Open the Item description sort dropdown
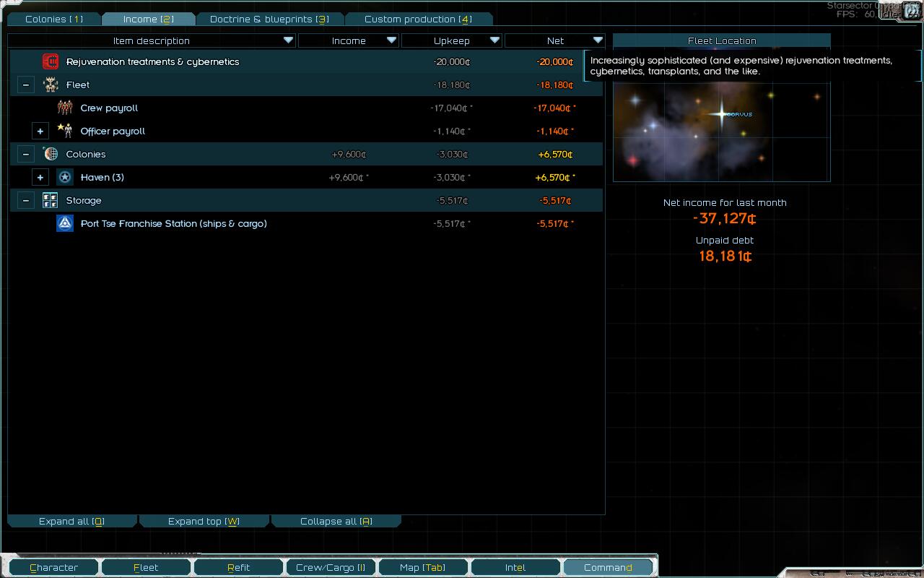The height and width of the screenshot is (578, 924). click(288, 40)
